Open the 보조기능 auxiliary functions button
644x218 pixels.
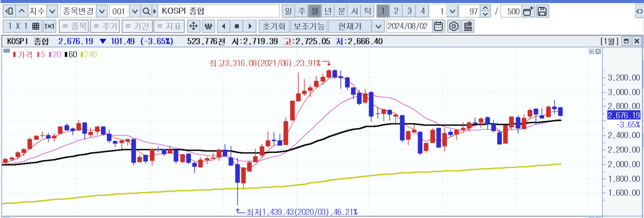tap(310, 26)
